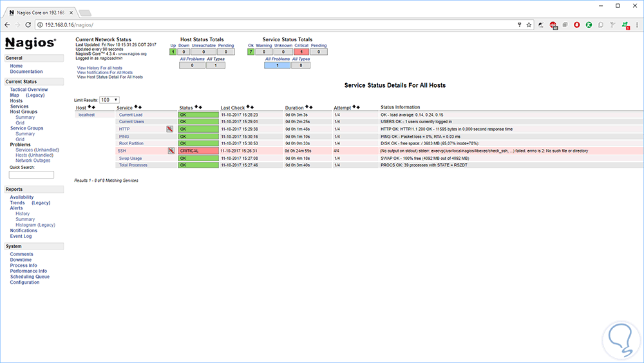Open Service Groups in sidebar
This screenshot has height=363, width=644.
(x=26, y=128)
